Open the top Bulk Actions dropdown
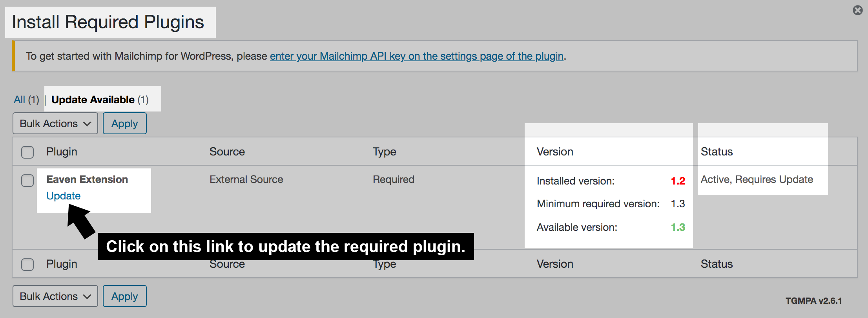Viewport: 868px width, 318px height. [55, 123]
